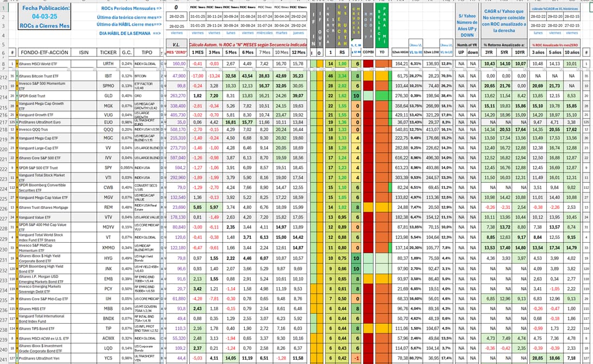Screen dimensions: 593x364
Task: Select row header 214
Action: pyautogui.click(x=3, y=97)
